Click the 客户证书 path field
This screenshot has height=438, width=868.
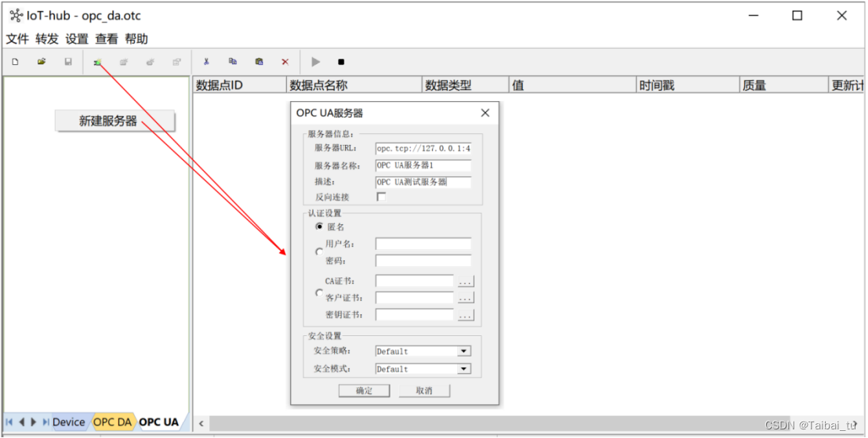pyautogui.click(x=415, y=298)
